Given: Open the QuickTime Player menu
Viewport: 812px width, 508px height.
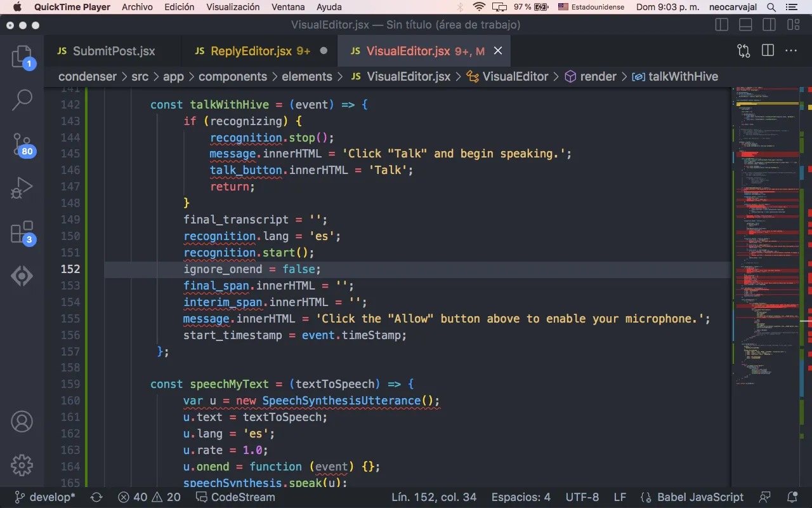Looking at the screenshot, I should click(72, 7).
